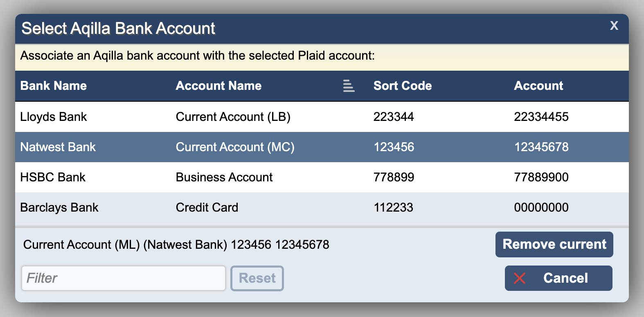Sort by the Sort Code column header
This screenshot has height=317, width=644.
402,86
